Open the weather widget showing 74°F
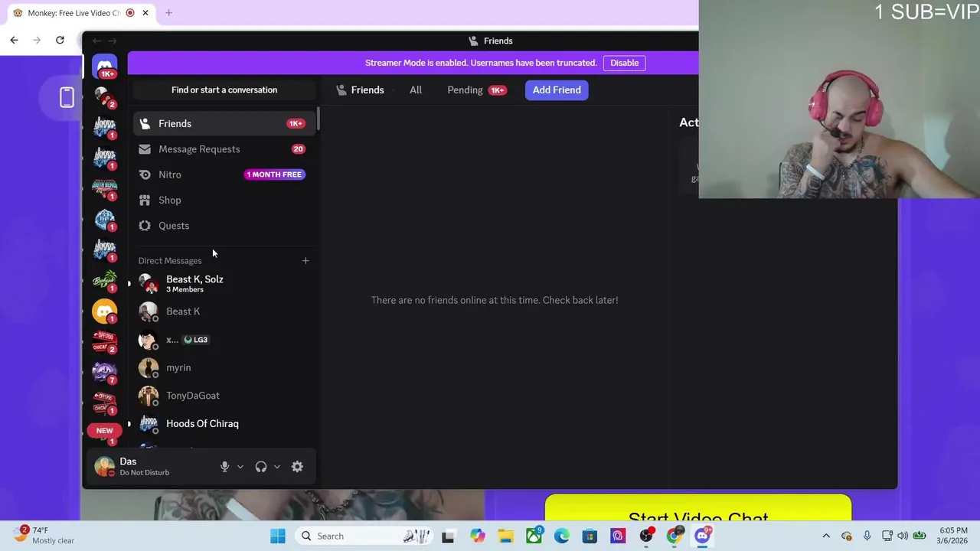The width and height of the screenshot is (980, 551). (x=44, y=535)
